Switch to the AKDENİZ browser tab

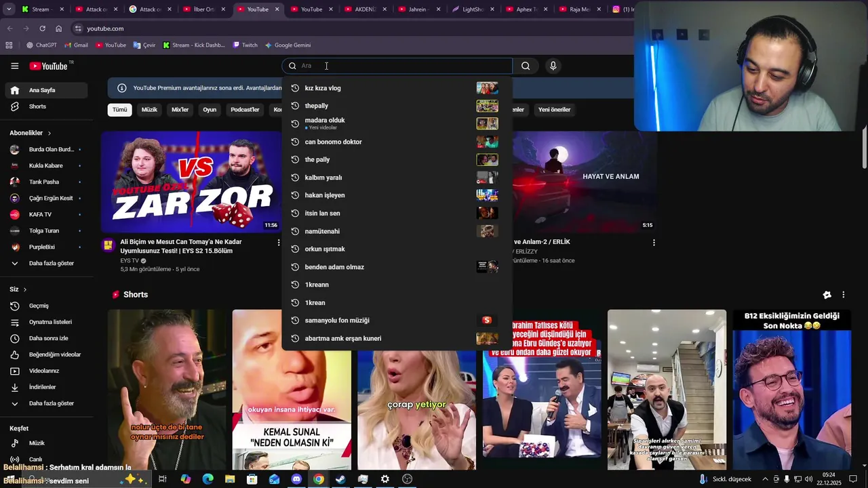[366, 9]
